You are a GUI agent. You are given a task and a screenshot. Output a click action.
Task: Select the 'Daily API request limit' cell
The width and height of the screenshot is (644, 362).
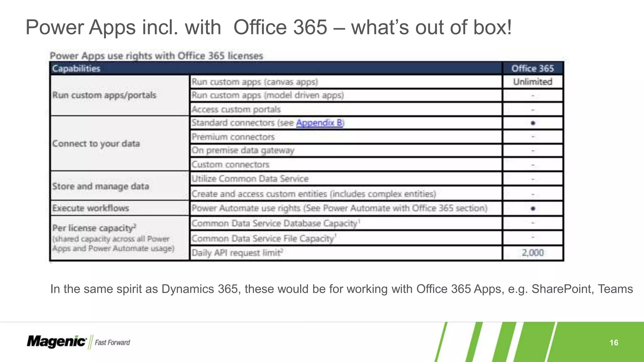pyautogui.click(x=346, y=253)
